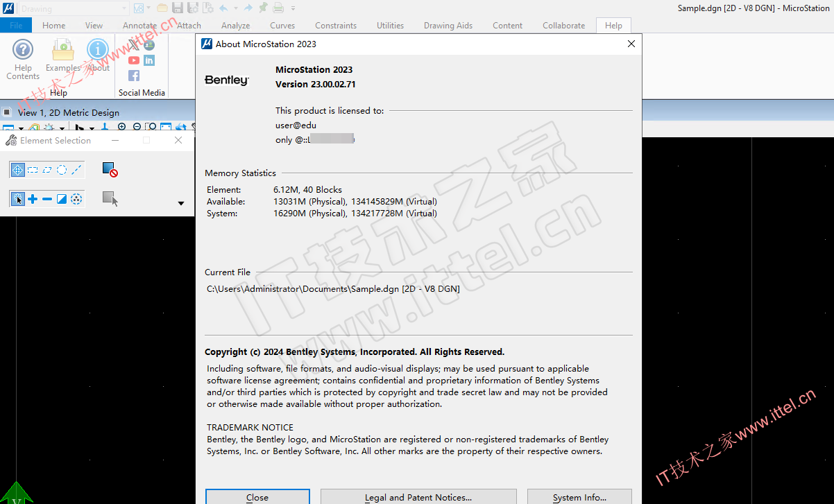Click the Print icon in quick access toolbar
Viewport: 834px width, 504px height.
(x=278, y=8)
